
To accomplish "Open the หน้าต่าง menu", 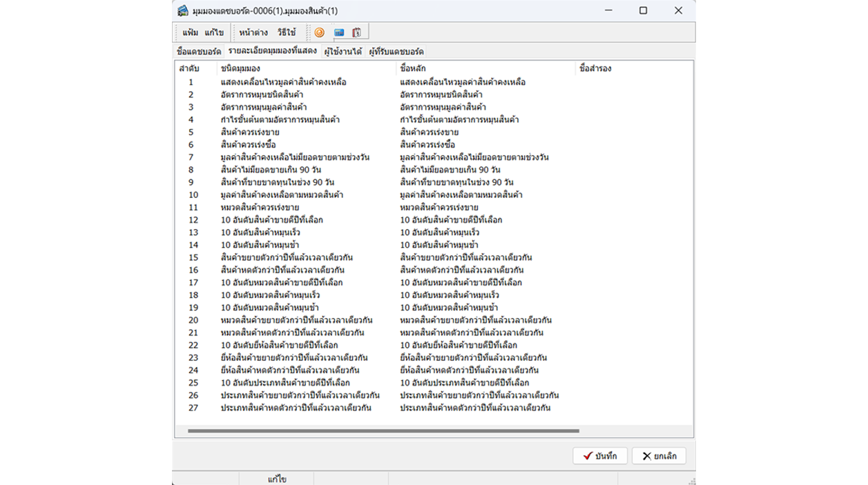I will coord(254,32).
